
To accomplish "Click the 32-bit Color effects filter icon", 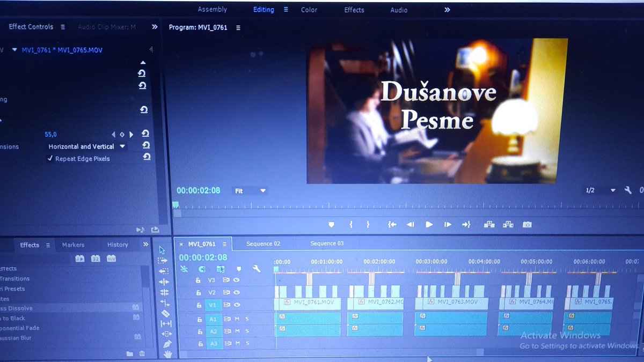I will pyautogui.click(x=96, y=258).
